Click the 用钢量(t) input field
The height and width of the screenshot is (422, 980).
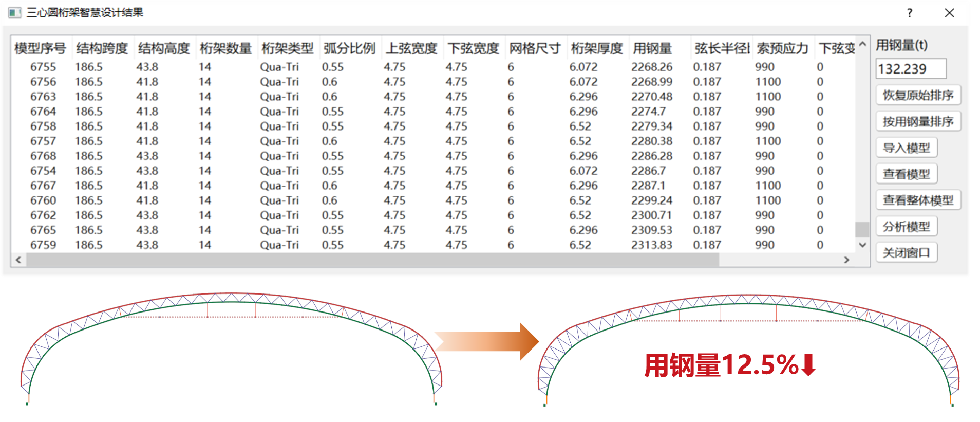910,69
